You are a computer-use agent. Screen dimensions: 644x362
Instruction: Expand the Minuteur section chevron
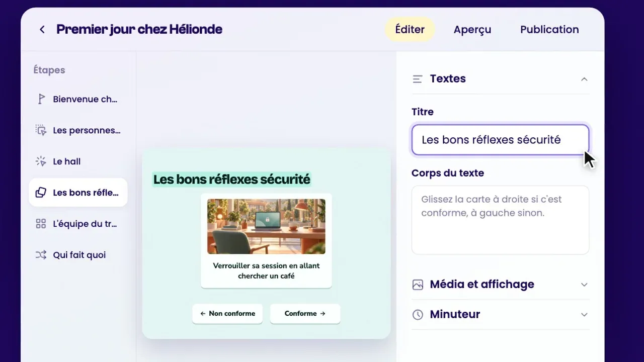coord(584,315)
